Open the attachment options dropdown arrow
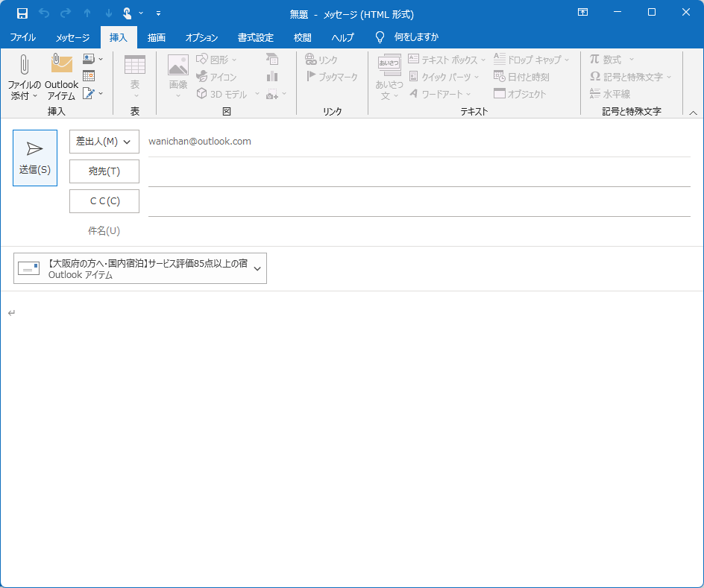Image resolution: width=704 pixels, height=588 pixels. pos(257,268)
